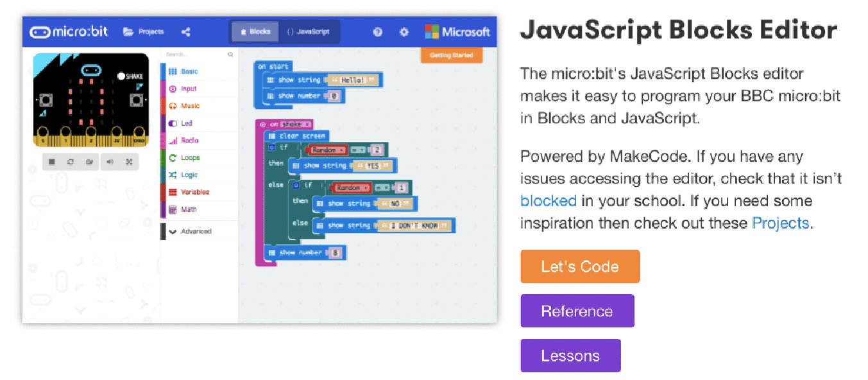Click the micro:bit logo in the editor header
This screenshot has height=380, width=868.
click(x=69, y=31)
